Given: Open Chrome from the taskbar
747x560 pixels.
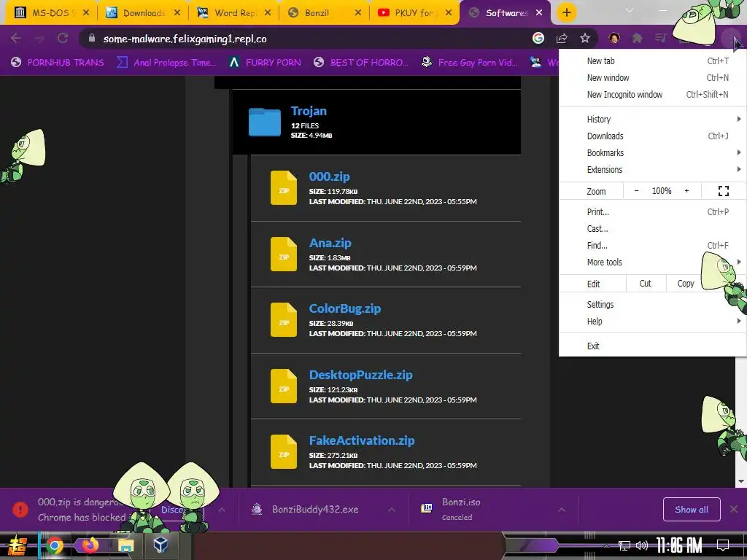Looking at the screenshot, I should coord(54,545).
